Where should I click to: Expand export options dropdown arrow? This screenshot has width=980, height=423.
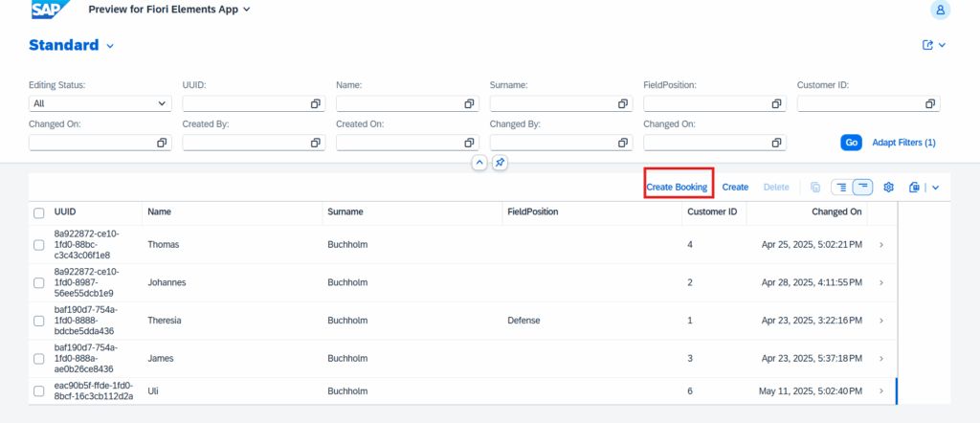point(936,187)
